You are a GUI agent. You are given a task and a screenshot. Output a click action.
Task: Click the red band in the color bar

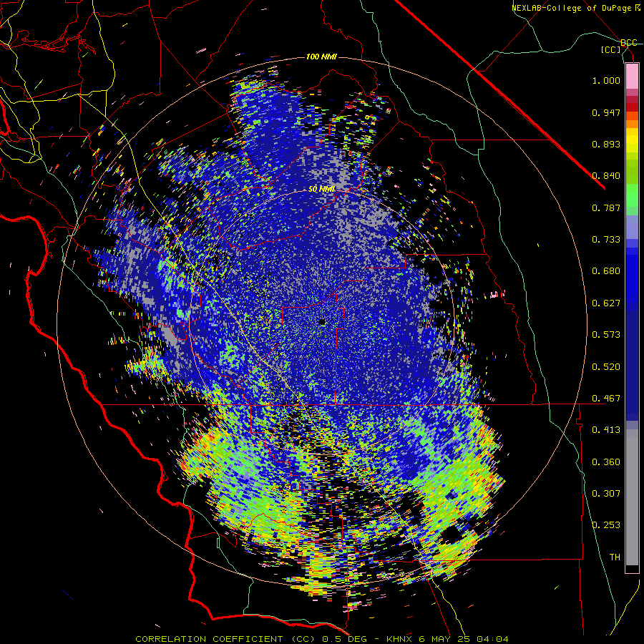click(632, 107)
